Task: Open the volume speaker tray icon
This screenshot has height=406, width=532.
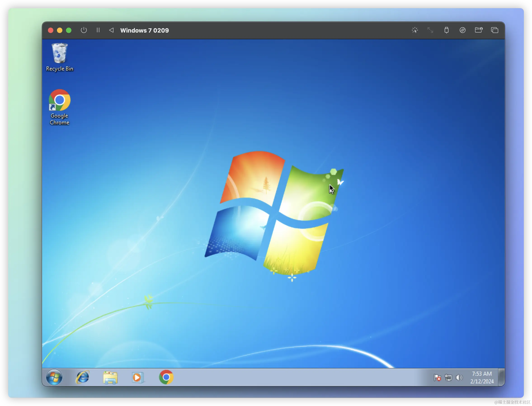Action: [459, 378]
